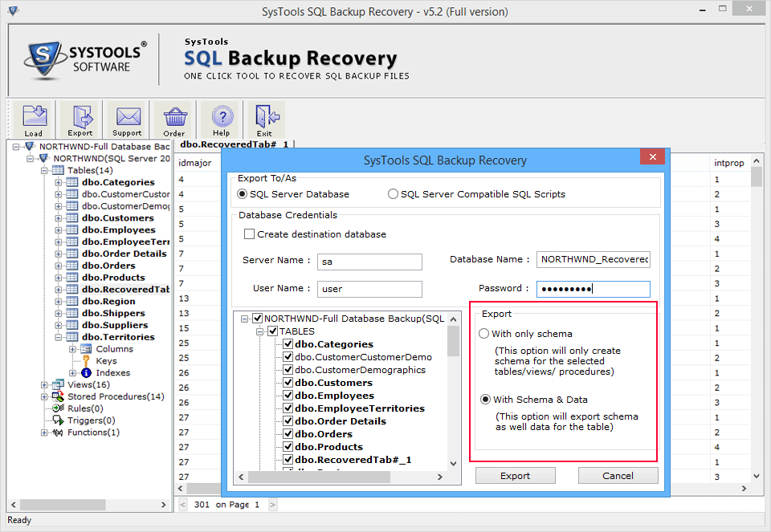Go to previous page arrow in pager
This screenshot has height=532, width=771.
[183, 505]
